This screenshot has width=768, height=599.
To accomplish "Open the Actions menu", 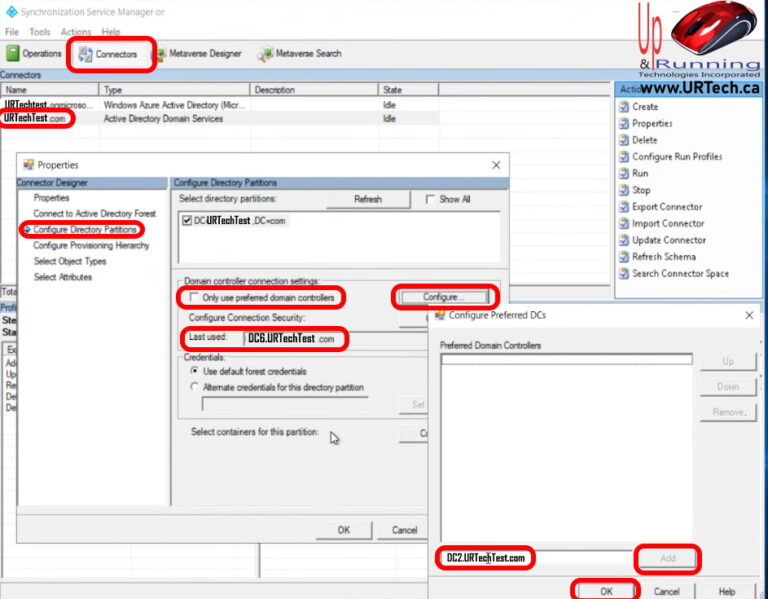I will [75, 32].
